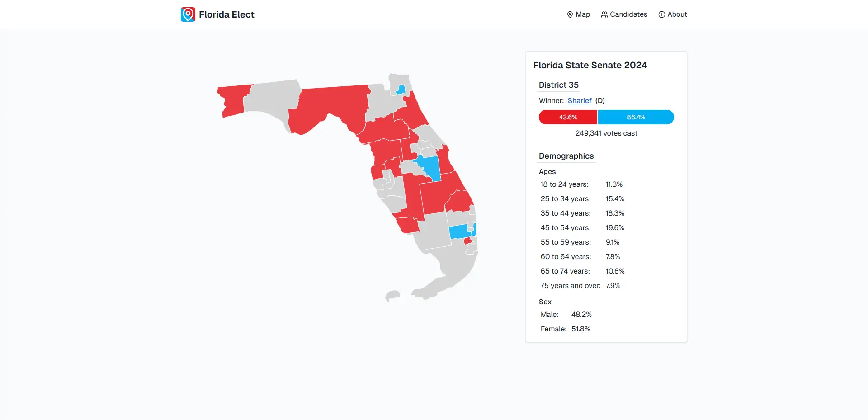
Task: Click the Florida Elect logo pin icon
Action: pyautogui.click(x=188, y=14)
